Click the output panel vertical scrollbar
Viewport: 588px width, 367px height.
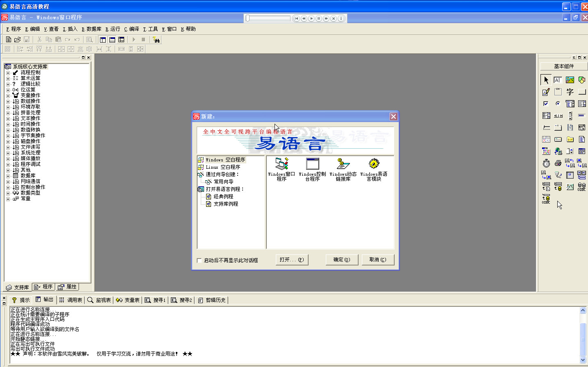tap(583, 335)
